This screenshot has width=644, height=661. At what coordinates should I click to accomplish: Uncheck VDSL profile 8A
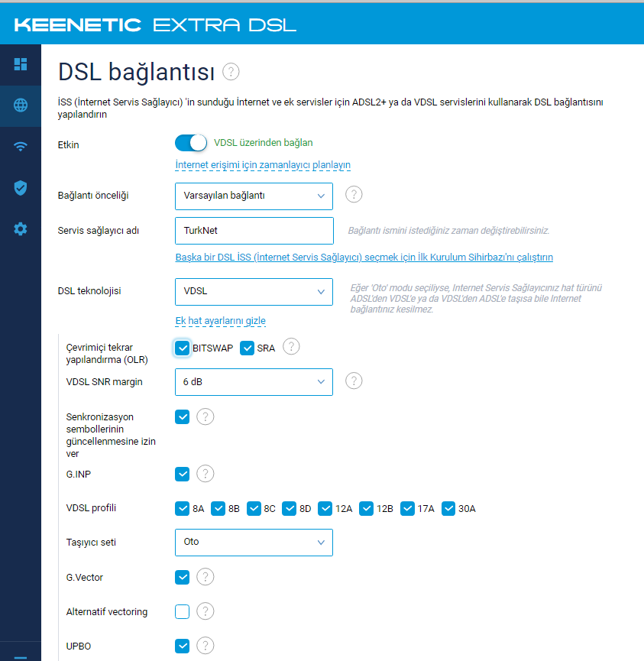tap(182, 508)
